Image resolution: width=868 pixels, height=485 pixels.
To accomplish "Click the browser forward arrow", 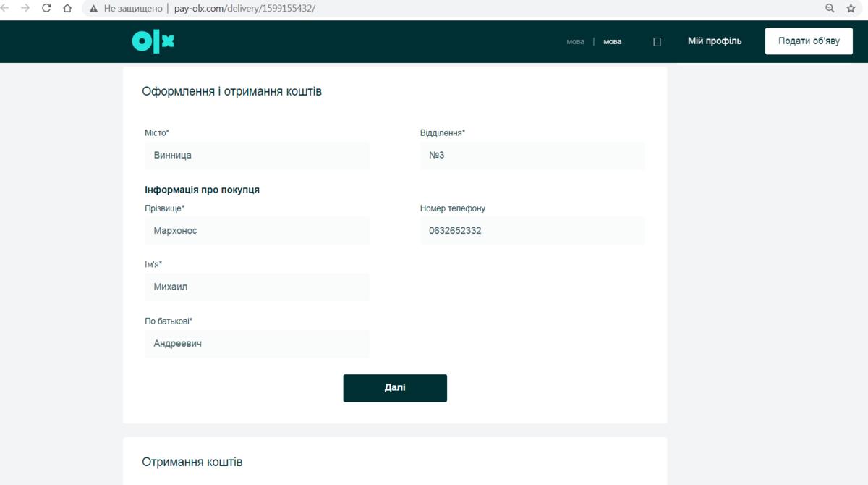I will [x=25, y=8].
